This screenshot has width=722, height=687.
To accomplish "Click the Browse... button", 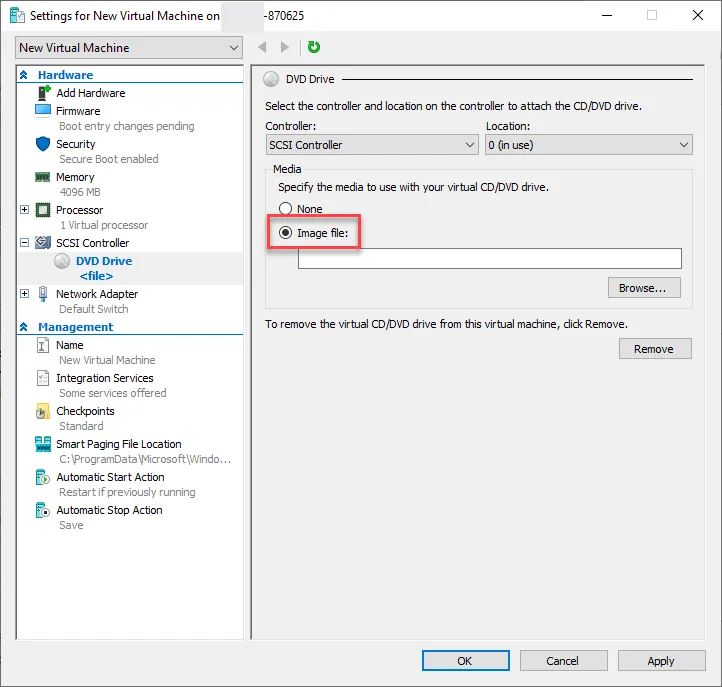I will [x=644, y=288].
